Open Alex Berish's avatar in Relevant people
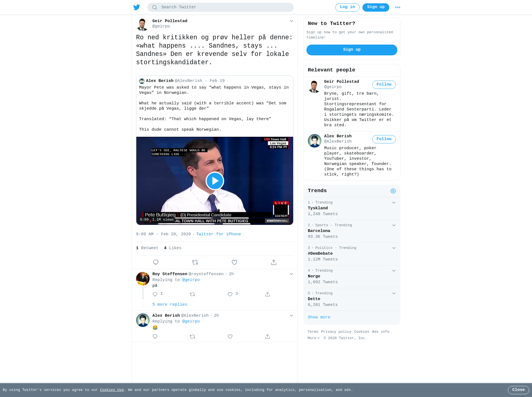Viewport: 532px width, 397px height. (314, 141)
